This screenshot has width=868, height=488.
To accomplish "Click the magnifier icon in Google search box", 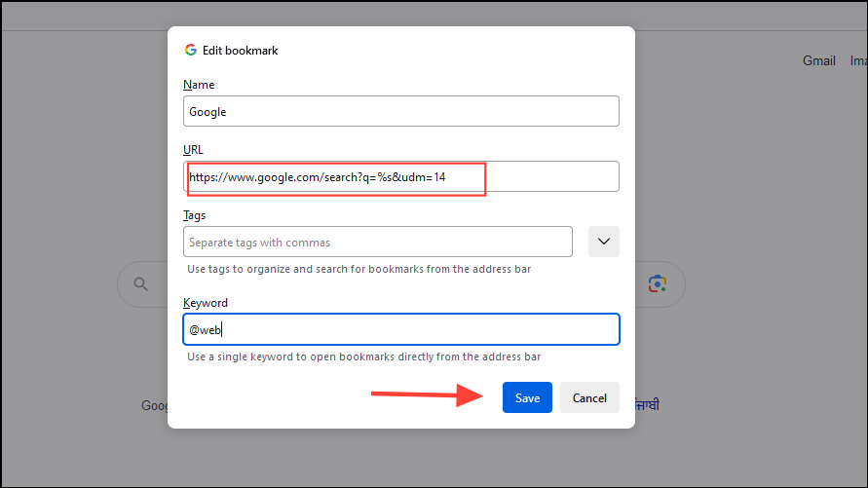I will tap(141, 284).
